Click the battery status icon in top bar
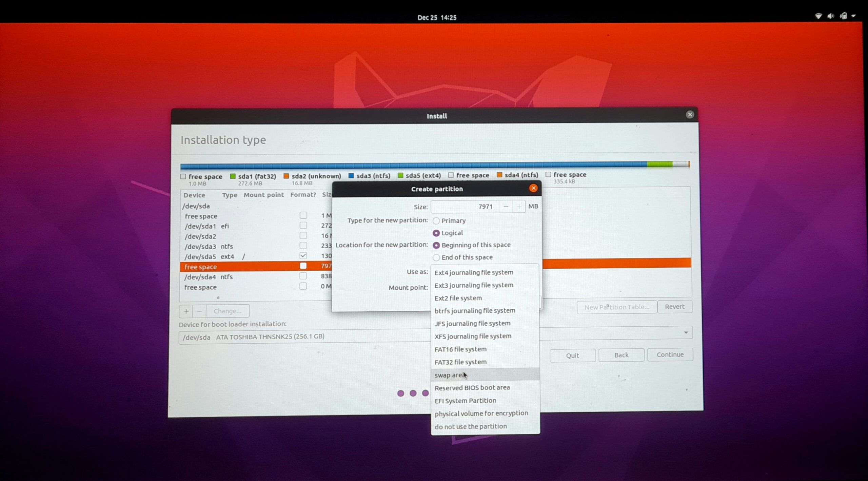This screenshot has height=481, width=868. [x=843, y=16]
